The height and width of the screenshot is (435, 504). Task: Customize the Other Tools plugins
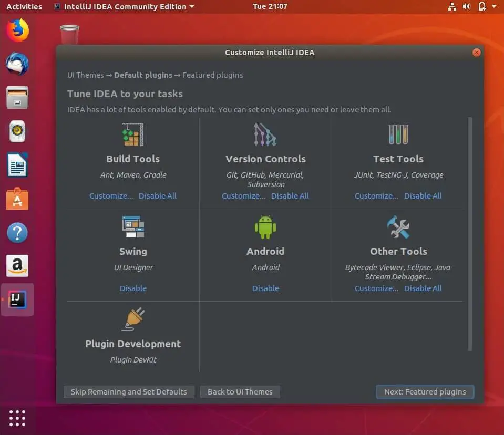376,288
